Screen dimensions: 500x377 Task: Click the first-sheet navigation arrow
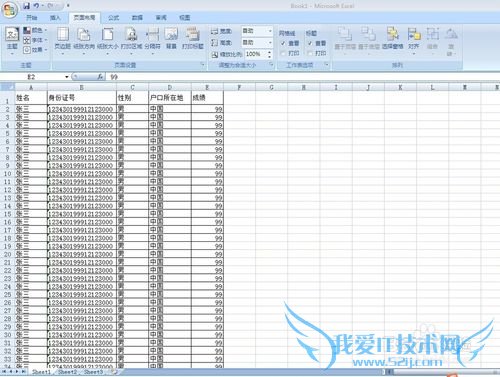[4, 371]
